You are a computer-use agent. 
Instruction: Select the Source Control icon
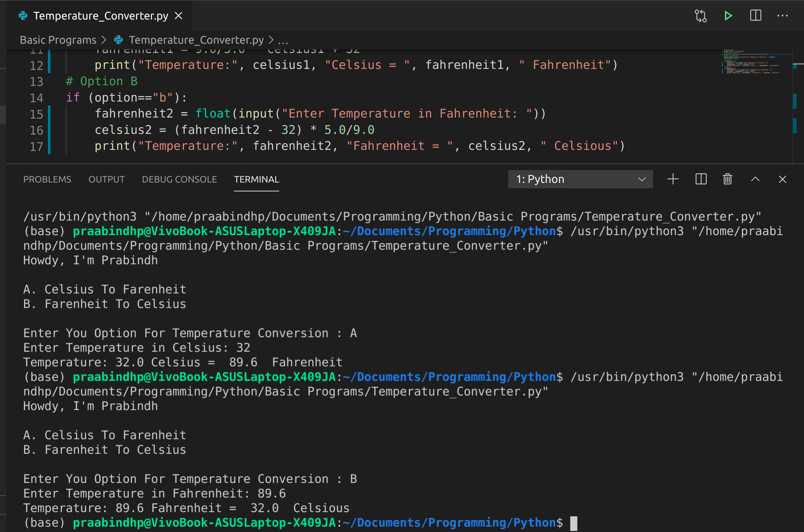coord(700,16)
